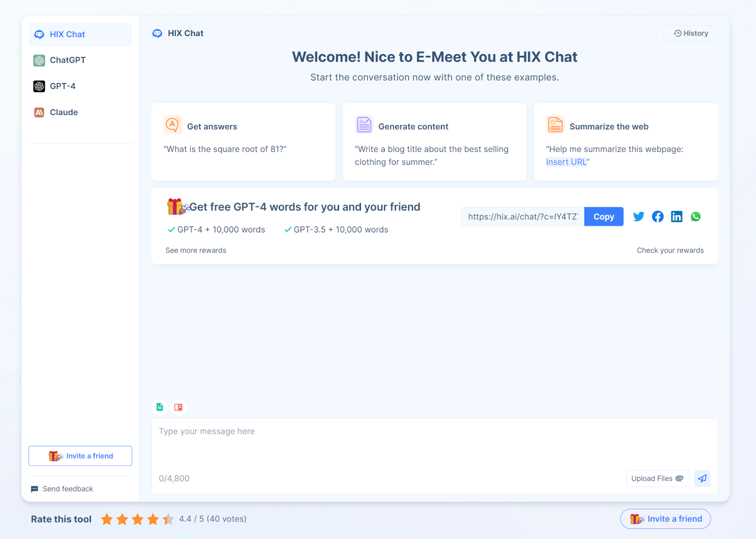Click the green document icon above message box
The height and width of the screenshot is (539, 756).
[160, 407]
